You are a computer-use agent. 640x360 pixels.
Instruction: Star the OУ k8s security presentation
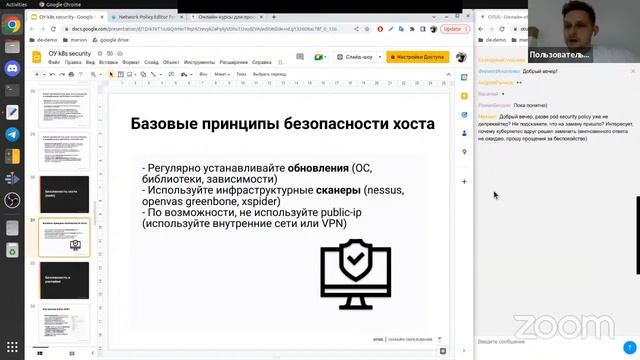pos(100,53)
